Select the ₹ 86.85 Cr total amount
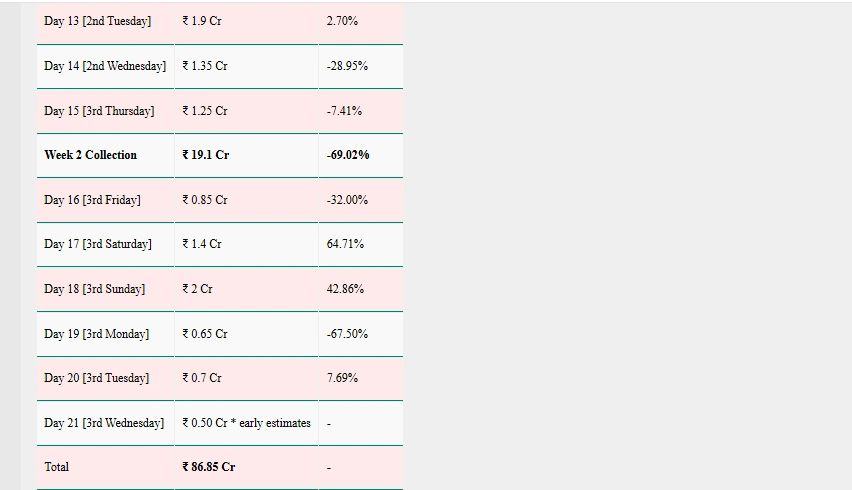This screenshot has width=852, height=490. [209, 467]
